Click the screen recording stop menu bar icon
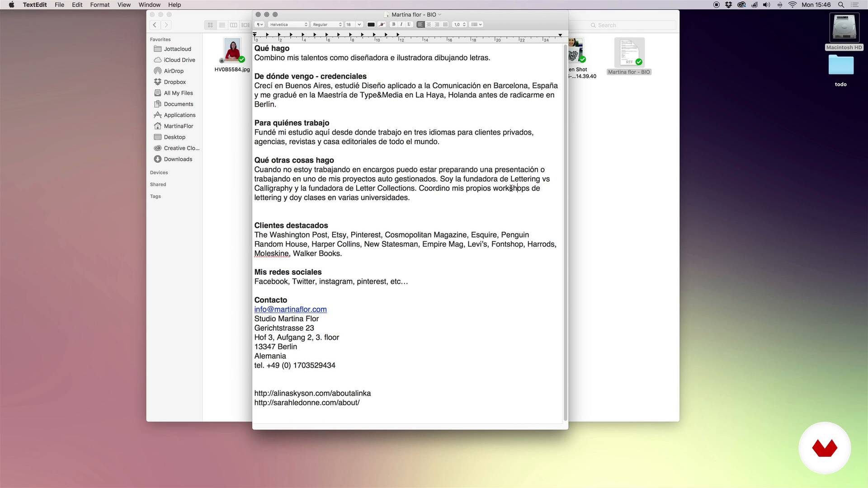The image size is (868, 488). [716, 5]
